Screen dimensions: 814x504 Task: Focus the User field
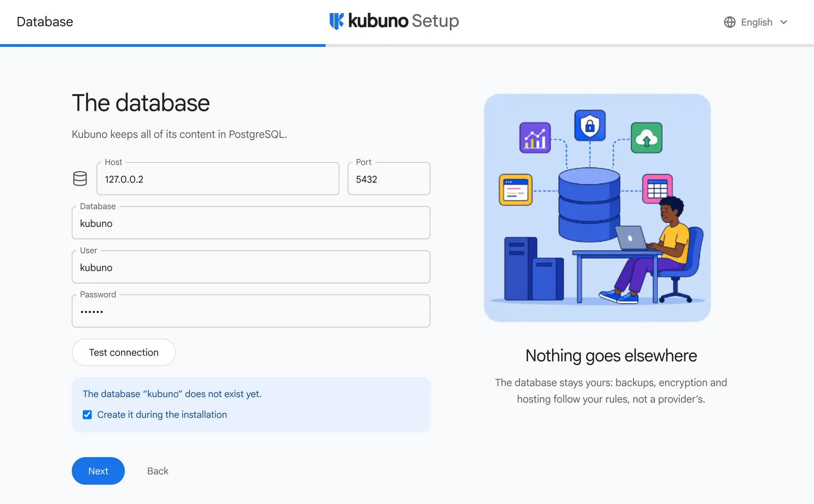pos(251,267)
